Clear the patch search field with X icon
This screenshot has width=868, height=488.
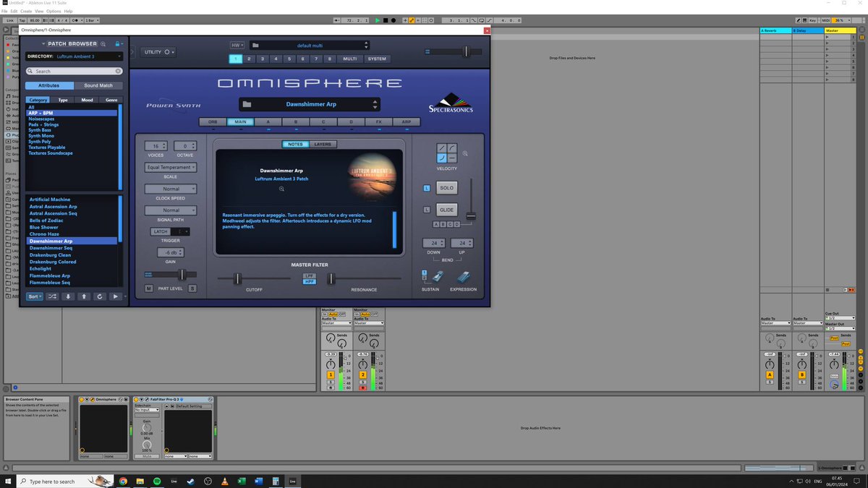point(118,71)
